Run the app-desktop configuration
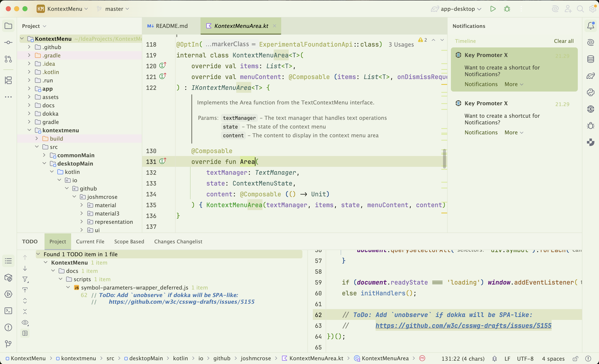Screen dimensions: 599x364 [x=493, y=9]
